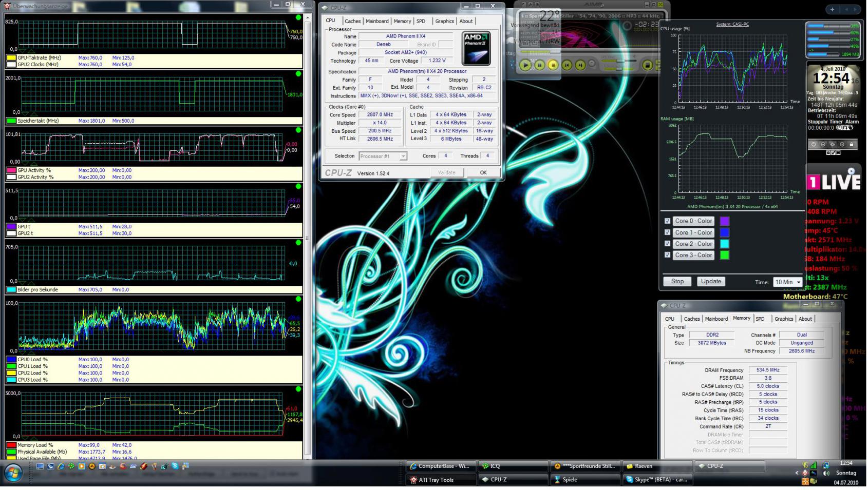
Task: Click the AMD Phenom II logo in CPU-Z
Action: pyautogui.click(x=476, y=48)
